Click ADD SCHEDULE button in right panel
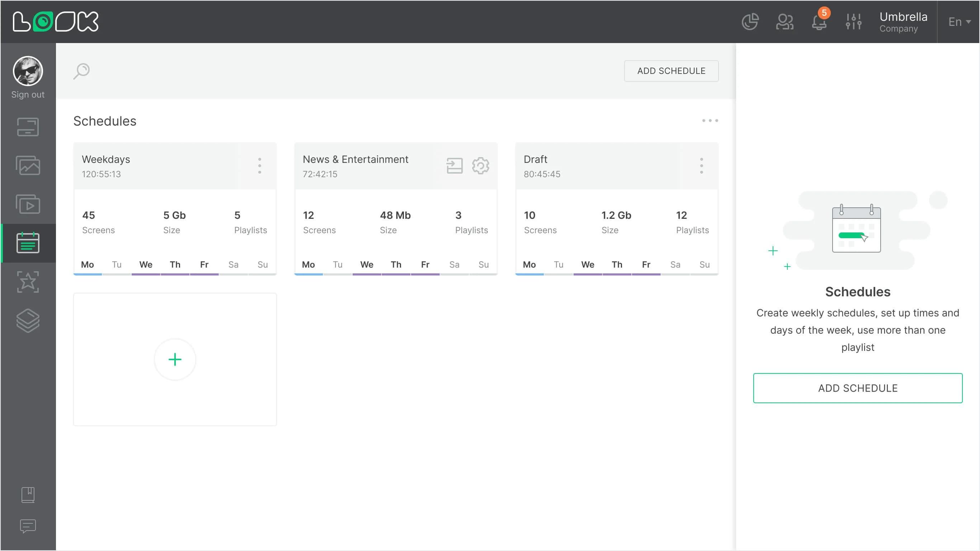This screenshot has width=980, height=551. coord(858,388)
